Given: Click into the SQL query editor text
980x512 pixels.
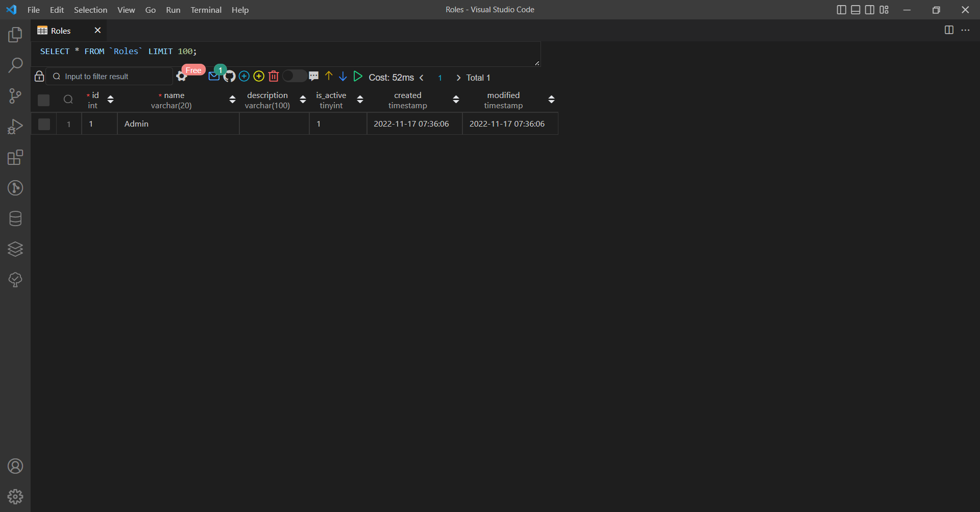Looking at the screenshot, I should click(x=118, y=52).
